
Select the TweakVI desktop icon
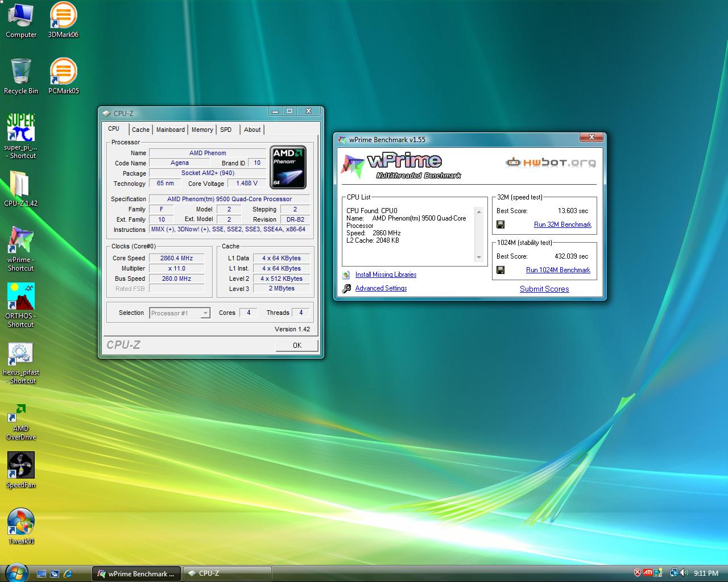pyautogui.click(x=21, y=526)
